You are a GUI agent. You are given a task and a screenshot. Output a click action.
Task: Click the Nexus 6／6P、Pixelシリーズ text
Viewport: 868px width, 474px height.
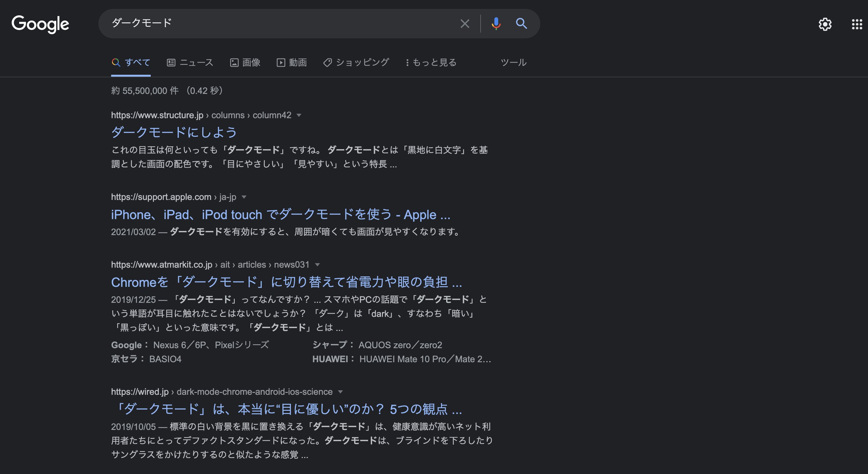click(211, 345)
